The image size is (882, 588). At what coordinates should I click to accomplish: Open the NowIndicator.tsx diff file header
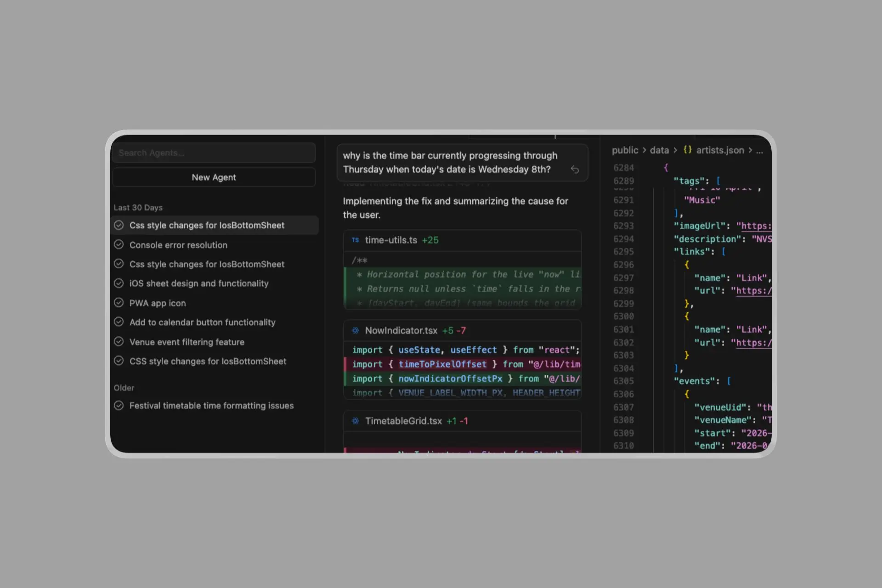click(x=462, y=331)
